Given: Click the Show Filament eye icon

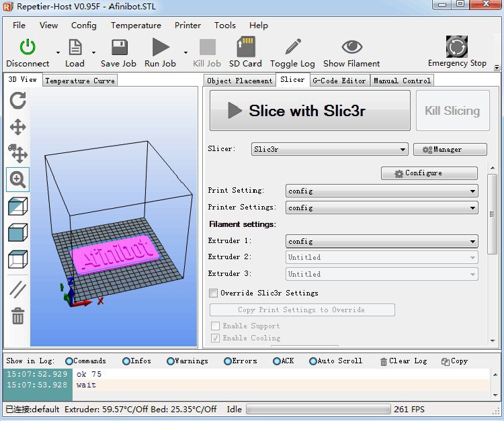Looking at the screenshot, I should pos(351,48).
